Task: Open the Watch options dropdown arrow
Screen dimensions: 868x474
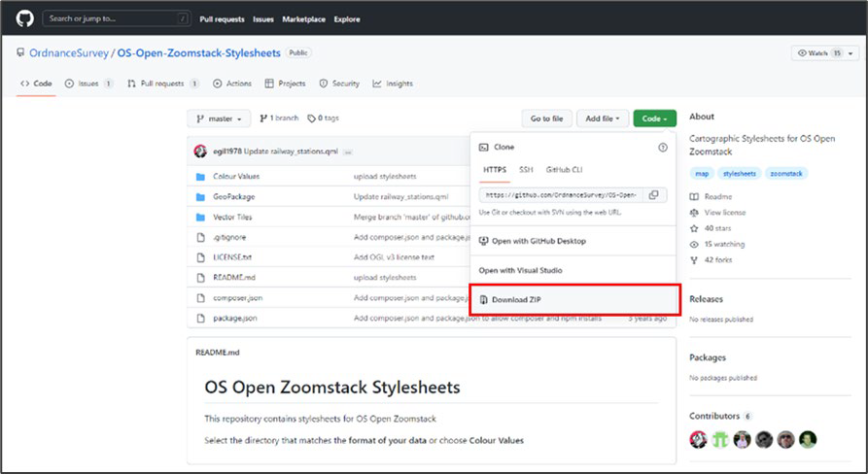Action: (851, 53)
